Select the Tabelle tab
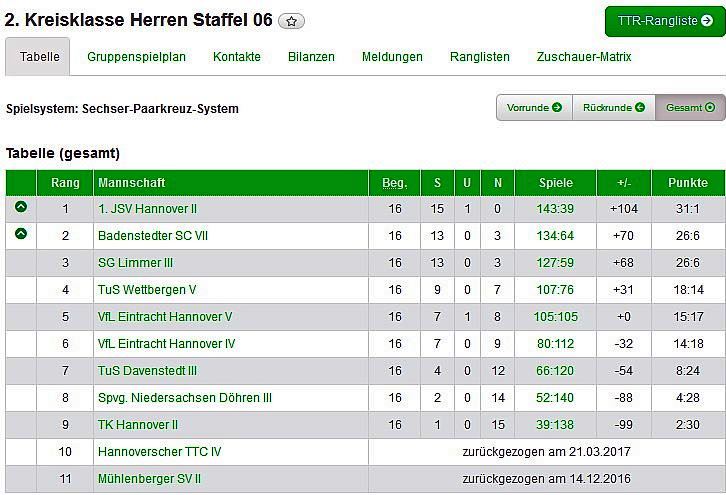Screen dimensions: 726x495 tap(40, 57)
